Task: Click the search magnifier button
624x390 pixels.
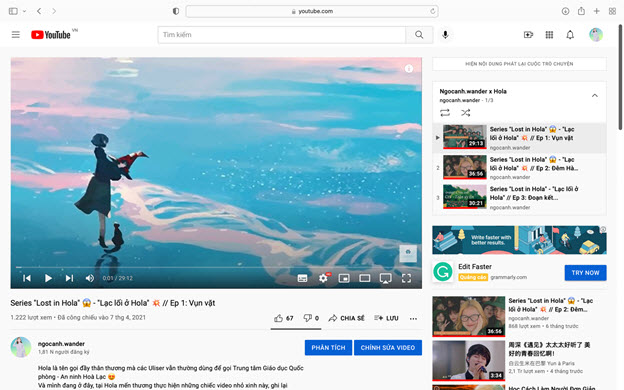Action: [419, 35]
